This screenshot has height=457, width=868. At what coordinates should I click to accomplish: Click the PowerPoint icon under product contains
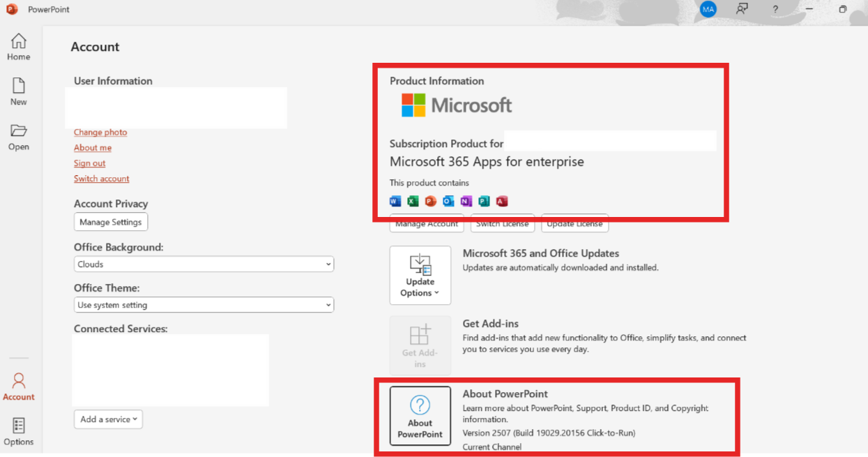pos(431,202)
